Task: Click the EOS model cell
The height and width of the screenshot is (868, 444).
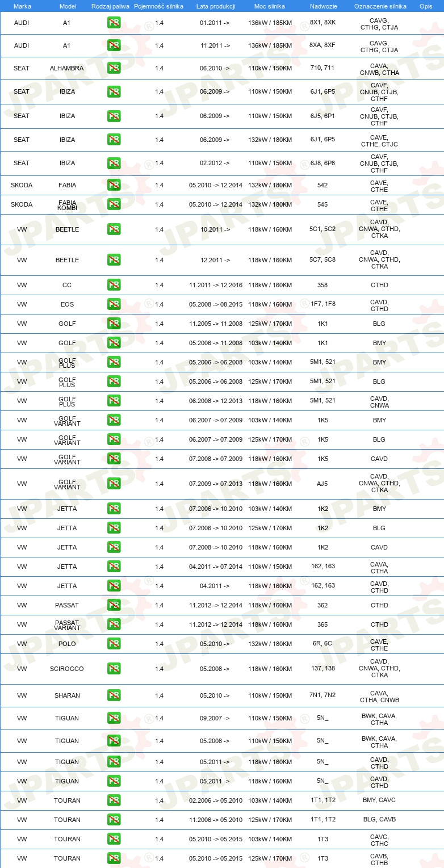Action: (x=67, y=304)
